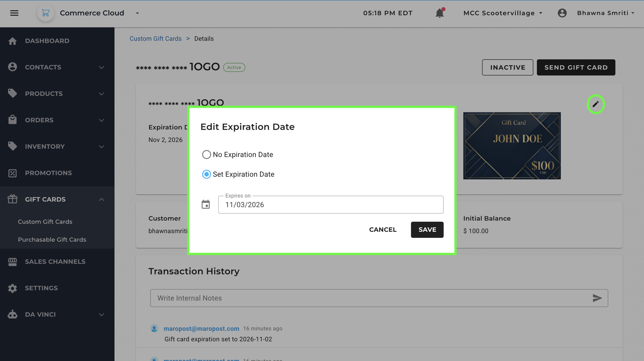
Task: Open the calendar date picker icon
Action: 206,205
